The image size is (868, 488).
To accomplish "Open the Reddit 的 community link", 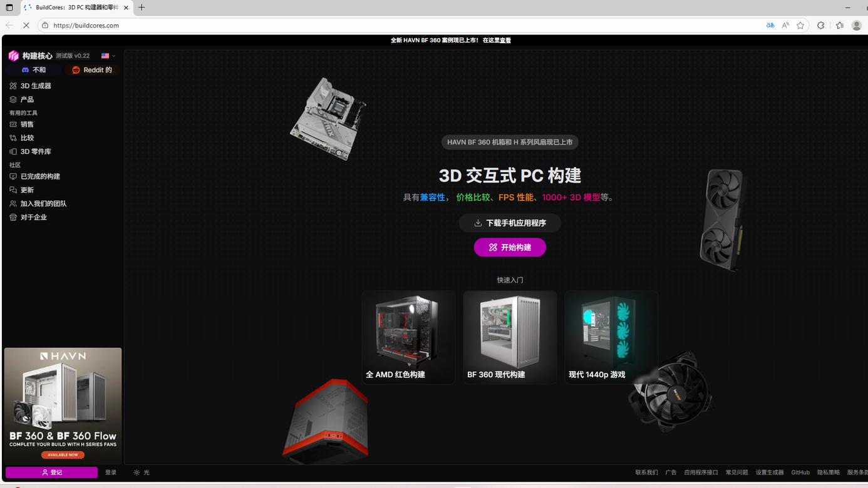I will 92,70.
